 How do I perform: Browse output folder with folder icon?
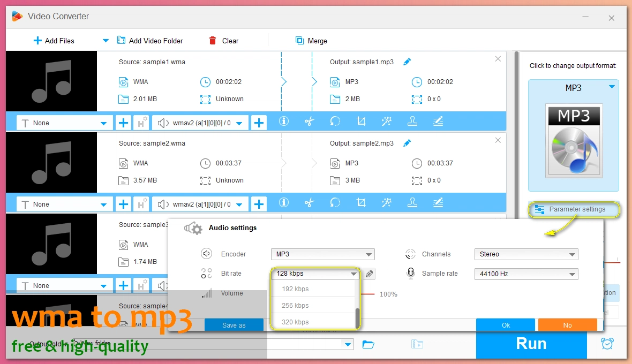368,344
